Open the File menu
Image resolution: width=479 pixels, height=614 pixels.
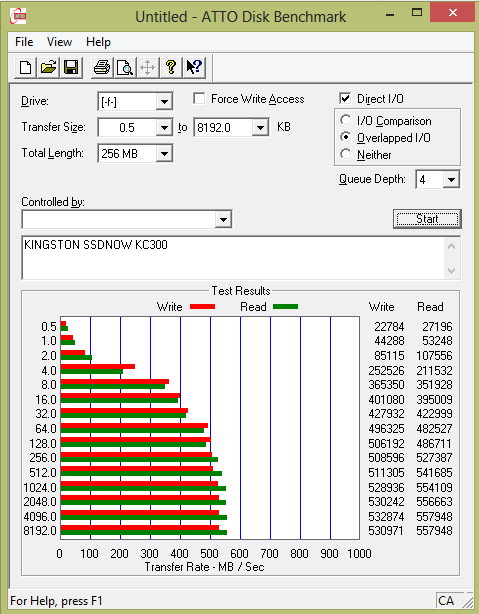[24, 42]
